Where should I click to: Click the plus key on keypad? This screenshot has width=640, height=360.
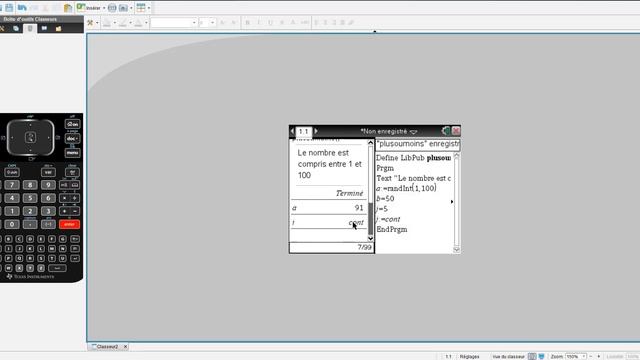click(64, 211)
